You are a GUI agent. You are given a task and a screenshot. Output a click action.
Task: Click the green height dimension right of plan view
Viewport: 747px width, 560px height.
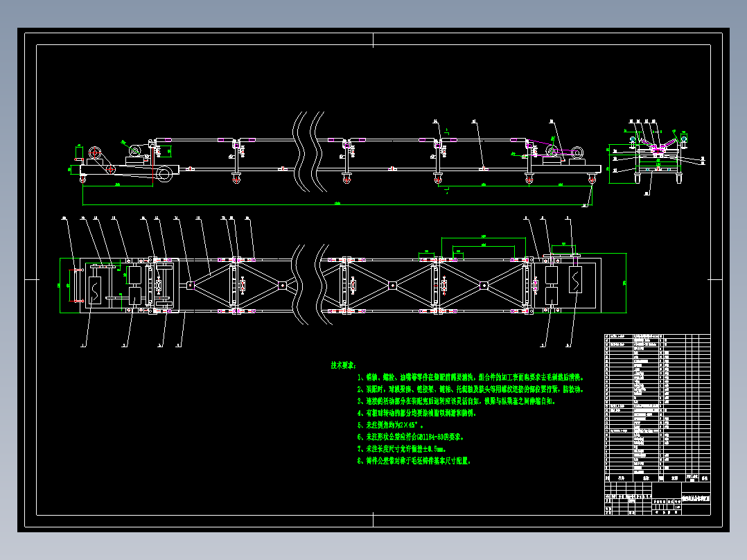point(626,283)
